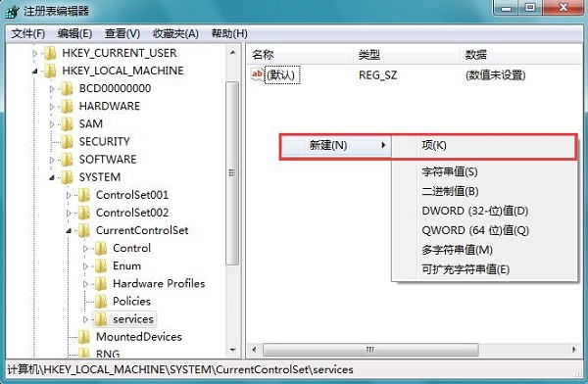Click the ControlSet001 folder icon

tap(83, 195)
